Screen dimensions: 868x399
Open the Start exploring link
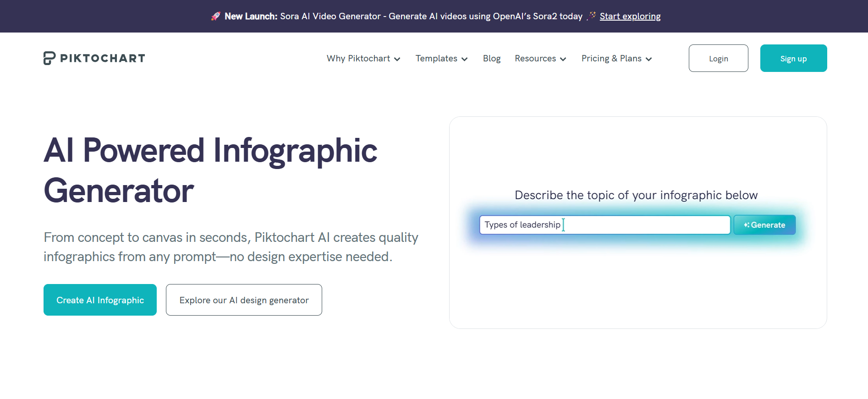click(x=630, y=16)
